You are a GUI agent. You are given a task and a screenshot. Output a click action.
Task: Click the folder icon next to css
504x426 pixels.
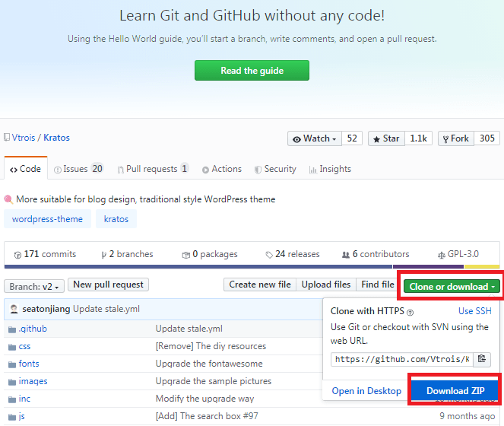tap(12, 347)
